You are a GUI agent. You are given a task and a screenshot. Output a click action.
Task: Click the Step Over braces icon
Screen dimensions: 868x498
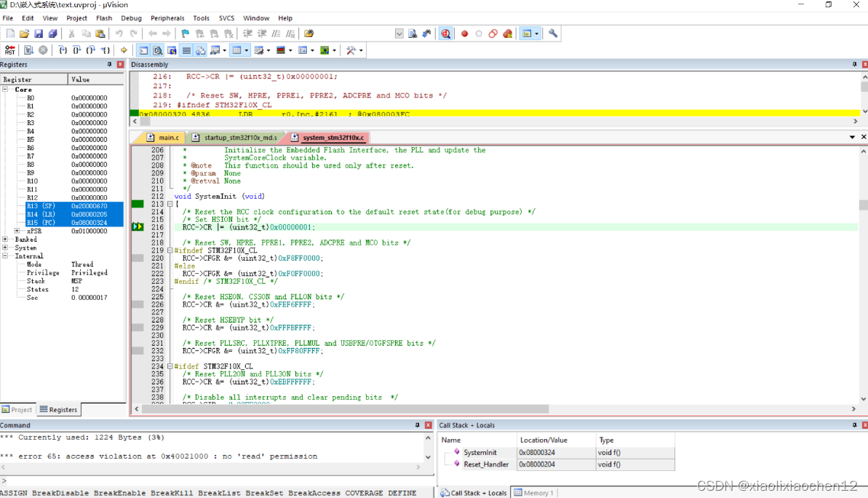[77, 50]
